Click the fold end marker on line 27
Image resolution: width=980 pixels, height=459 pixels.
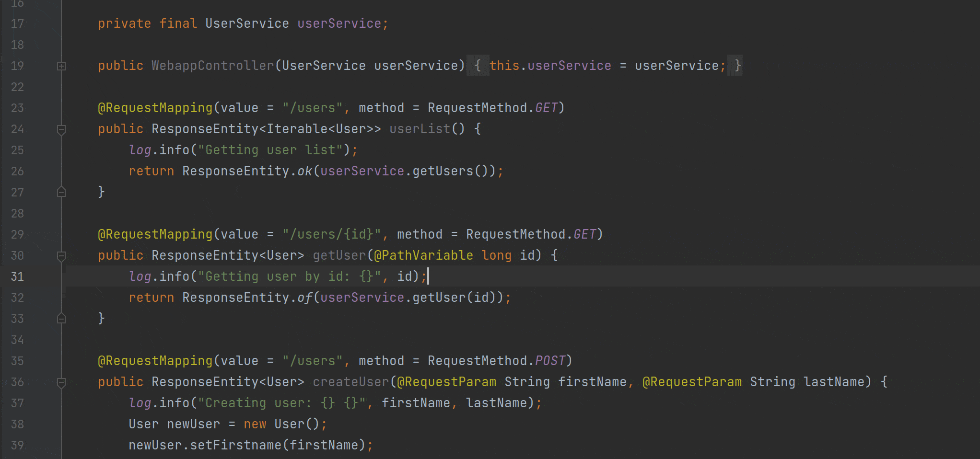[61, 192]
